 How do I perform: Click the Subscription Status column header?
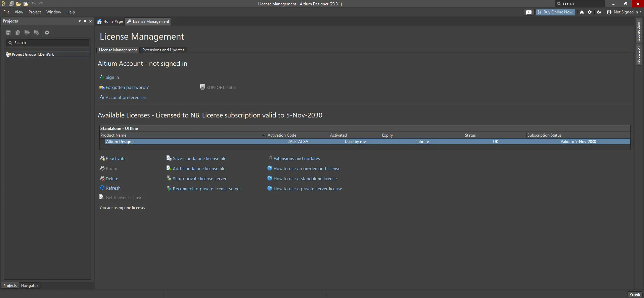pos(578,135)
